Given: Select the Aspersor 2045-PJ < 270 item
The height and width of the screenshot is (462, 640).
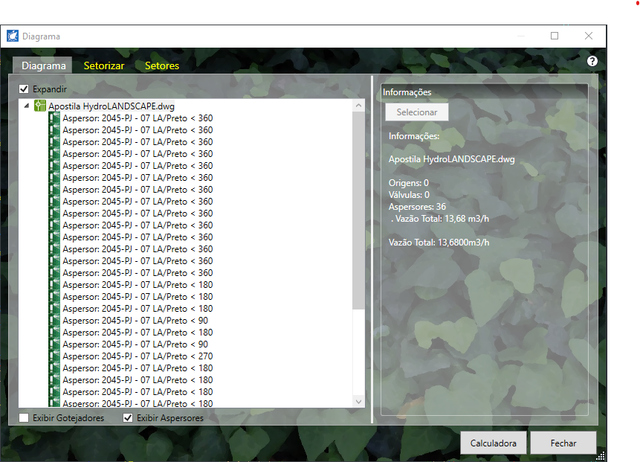Looking at the screenshot, I should pyautogui.click(x=137, y=356).
